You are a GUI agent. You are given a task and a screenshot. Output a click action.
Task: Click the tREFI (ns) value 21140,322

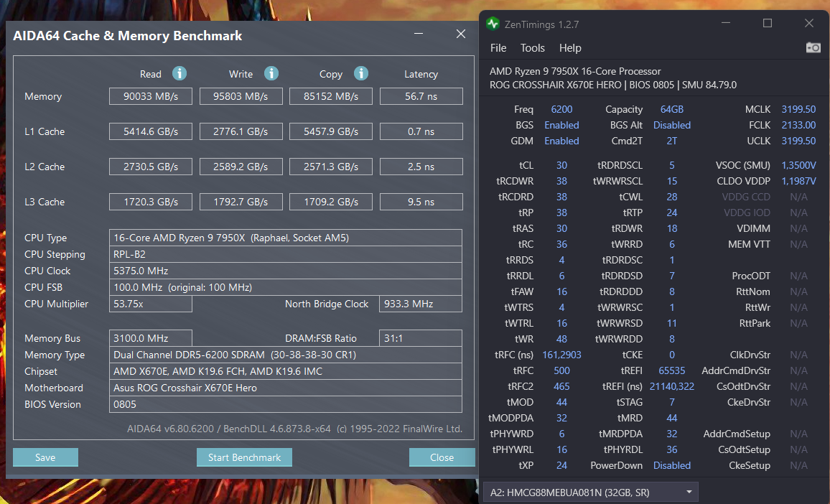(672, 386)
